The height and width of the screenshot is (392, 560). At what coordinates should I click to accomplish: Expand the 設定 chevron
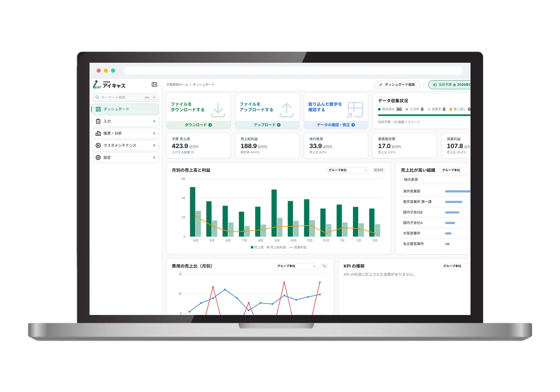(x=154, y=157)
